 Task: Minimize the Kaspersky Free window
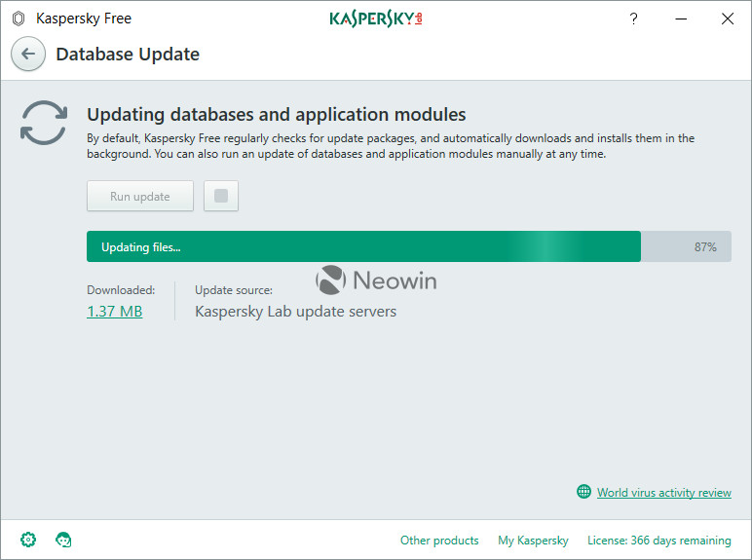point(681,19)
